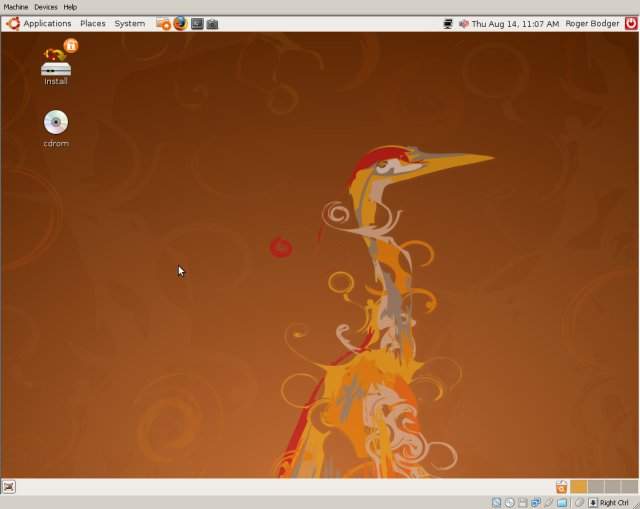Open the VirtualBox Help menu
Screen dimensions: 640x509
point(70,7)
